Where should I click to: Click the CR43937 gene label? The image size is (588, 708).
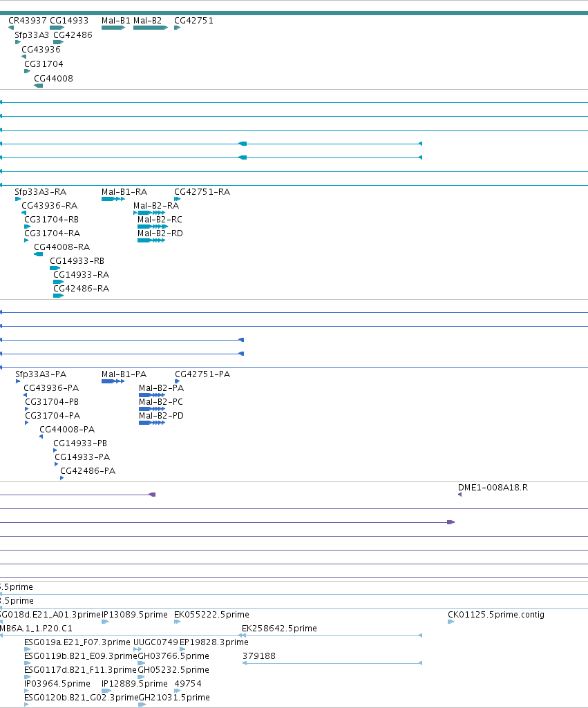coord(28,21)
